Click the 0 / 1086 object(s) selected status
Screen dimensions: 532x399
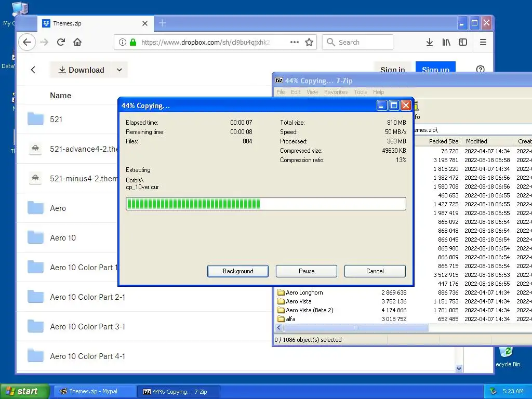click(308, 340)
